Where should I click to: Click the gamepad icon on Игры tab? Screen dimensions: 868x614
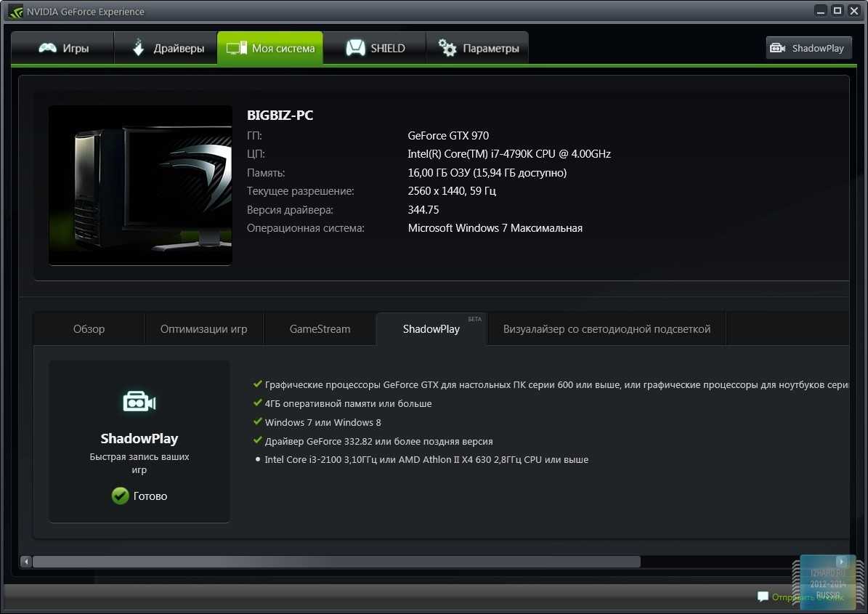pos(48,49)
